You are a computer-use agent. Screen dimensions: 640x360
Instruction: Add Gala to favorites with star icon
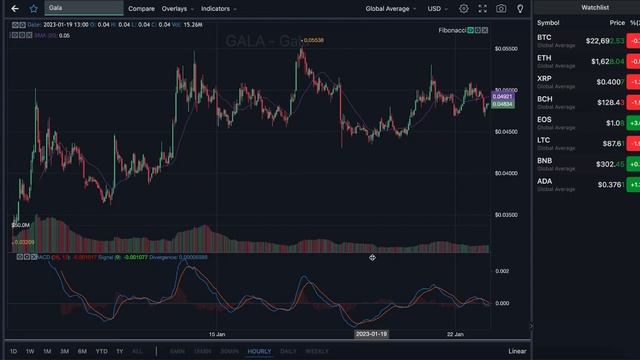pos(33,9)
